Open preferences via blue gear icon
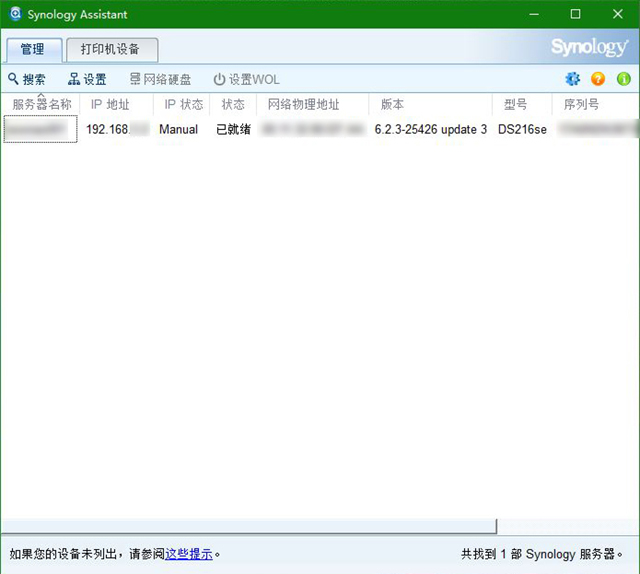The height and width of the screenshot is (574, 640). click(573, 79)
